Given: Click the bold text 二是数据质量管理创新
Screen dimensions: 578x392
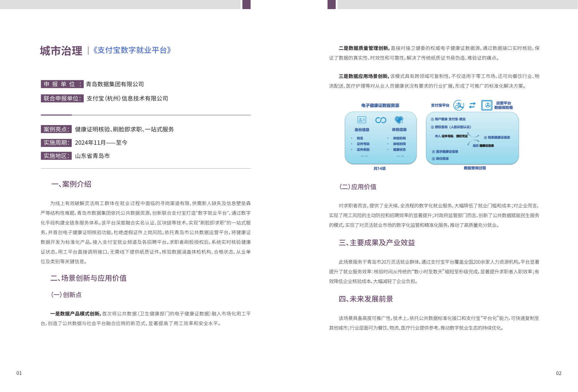Looking at the screenshot, I should coord(364,48).
